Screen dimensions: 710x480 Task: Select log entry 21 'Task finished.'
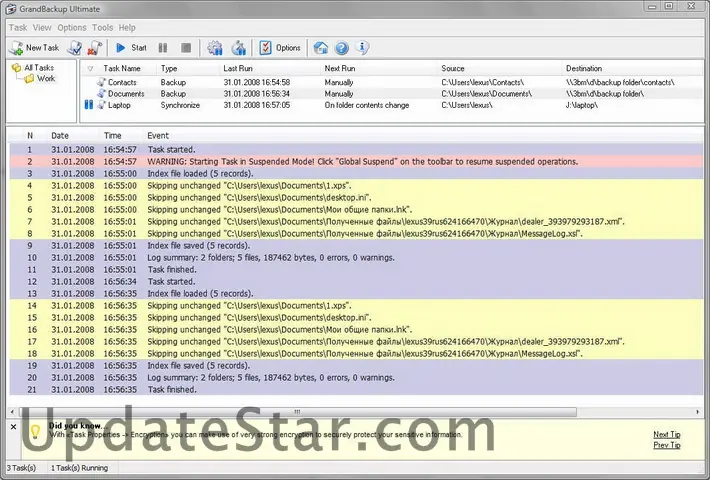point(356,389)
